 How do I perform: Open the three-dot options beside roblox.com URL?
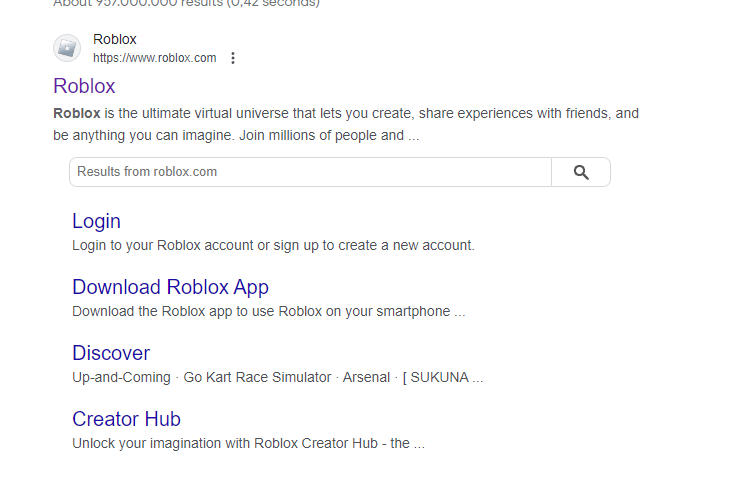[233, 58]
